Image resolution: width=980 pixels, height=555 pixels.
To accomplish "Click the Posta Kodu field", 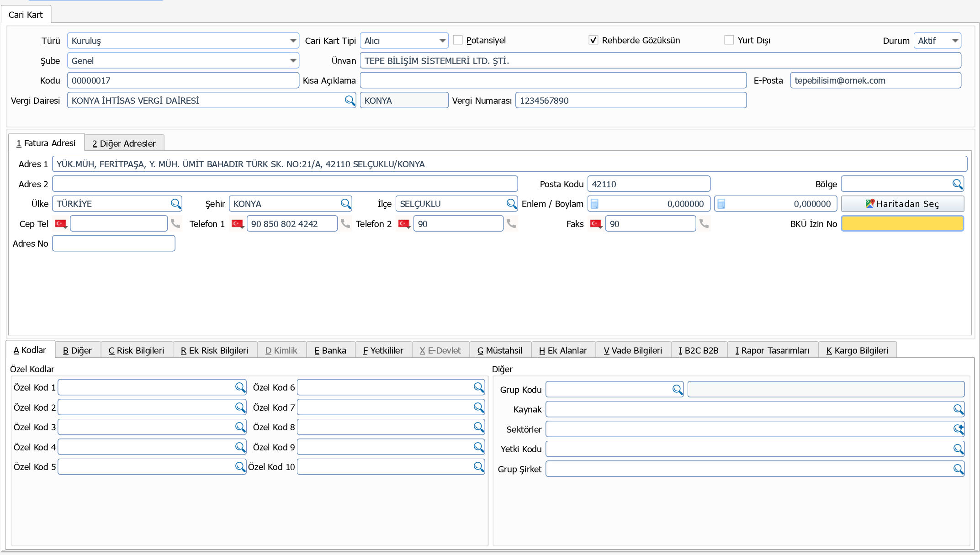I will tap(649, 184).
